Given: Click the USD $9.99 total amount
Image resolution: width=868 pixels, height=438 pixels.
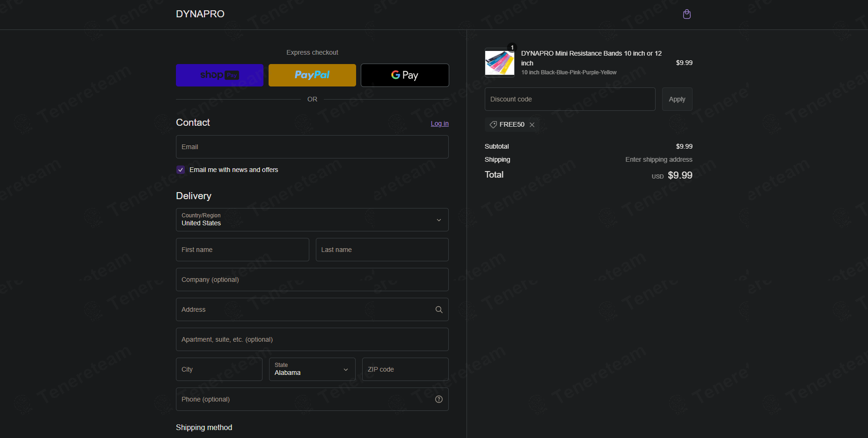Looking at the screenshot, I should pos(672,175).
